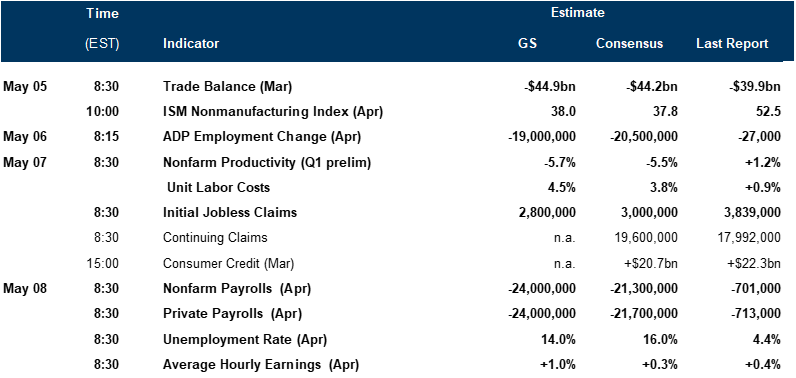The width and height of the screenshot is (796, 378).
Task: Select ADP Employment Change (Apr) indicator
Action: [262, 137]
